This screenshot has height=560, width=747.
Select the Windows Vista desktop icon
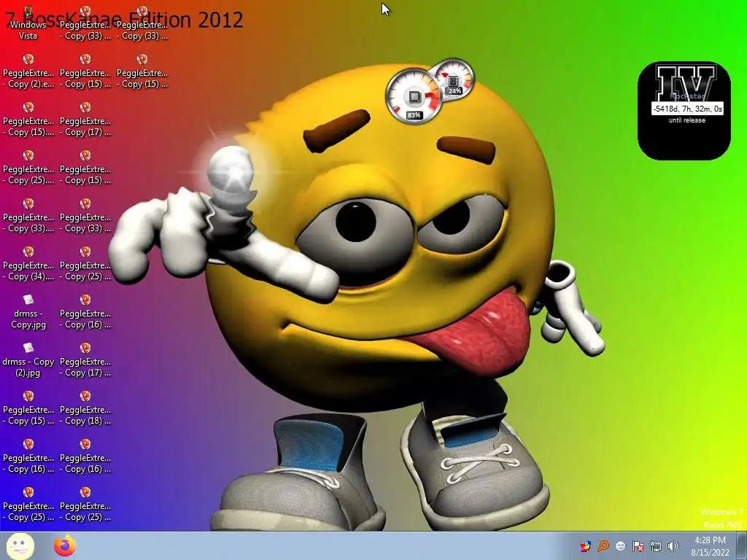click(x=28, y=23)
